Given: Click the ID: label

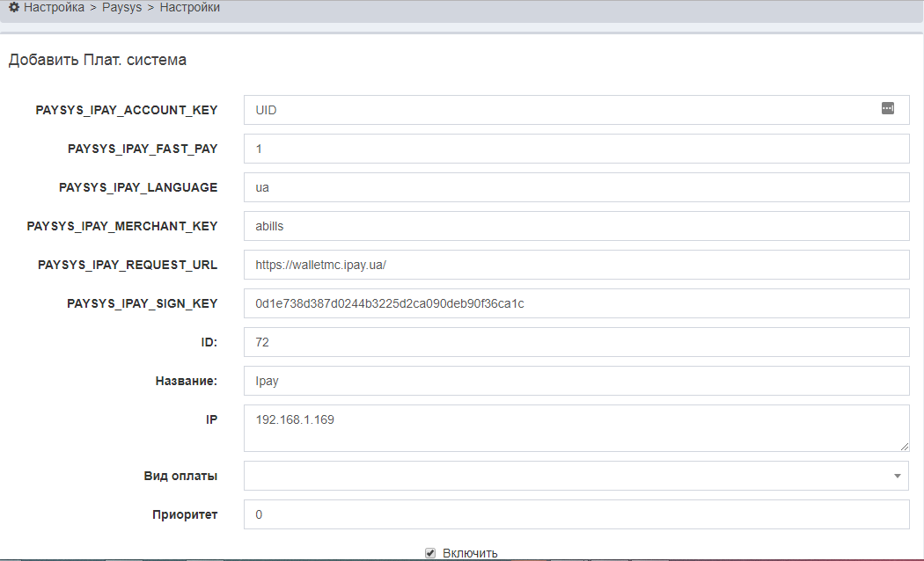Looking at the screenshot, I should click(209, 343).
